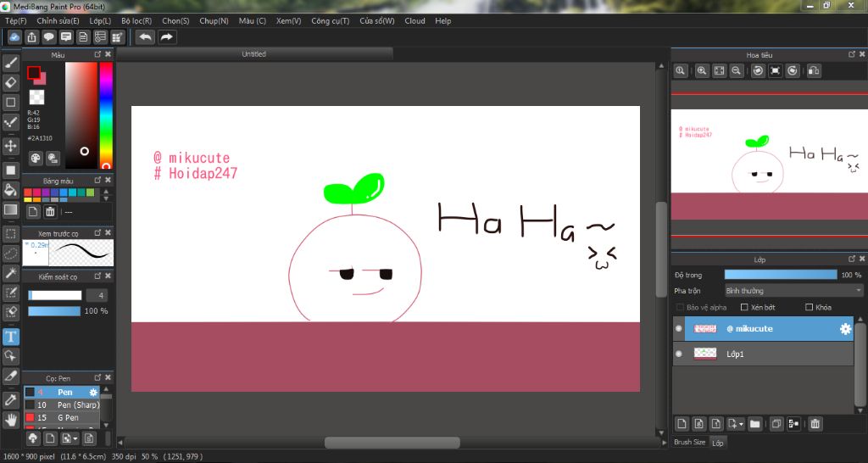This screenshot has height=463, width=868.
Task: Select the Eyedropper tool
Action: tap(10, 400)
